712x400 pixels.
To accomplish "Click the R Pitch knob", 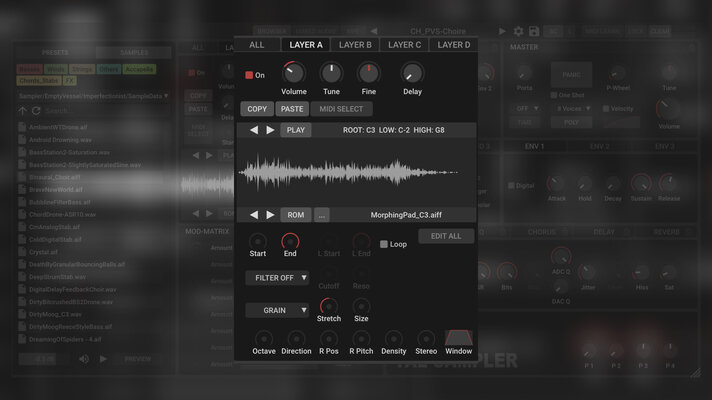I will tap(361, 339).
